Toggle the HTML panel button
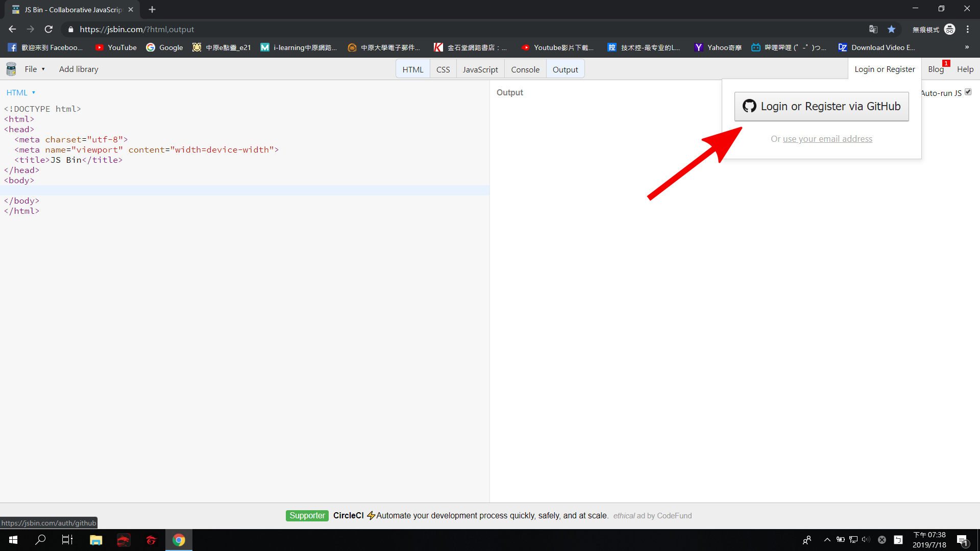Screen dimensions: 980x551 pyautogui.click(x=412, y=69)
